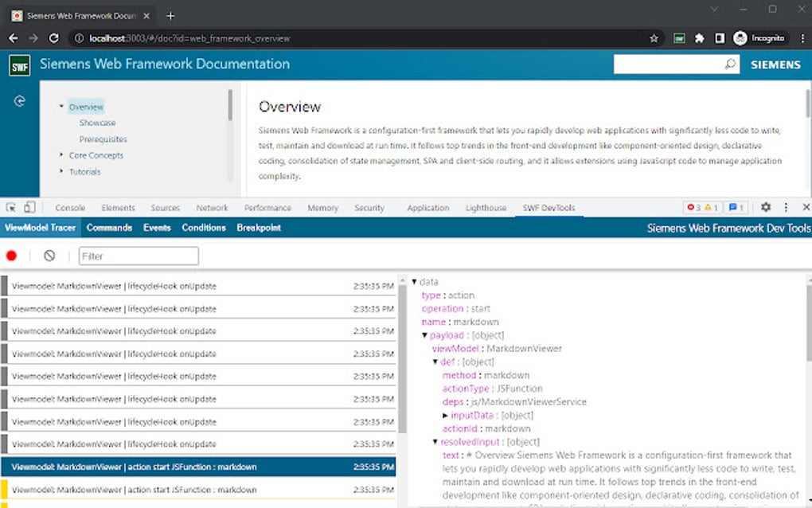Screen dimensions: 812x508
Task: Collapse the docs sidebar with the arrow icon
Action: (x=19, y=100)
